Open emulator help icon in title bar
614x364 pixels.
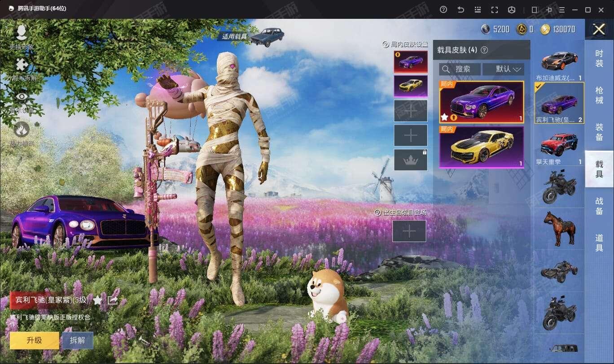point(443,9)
